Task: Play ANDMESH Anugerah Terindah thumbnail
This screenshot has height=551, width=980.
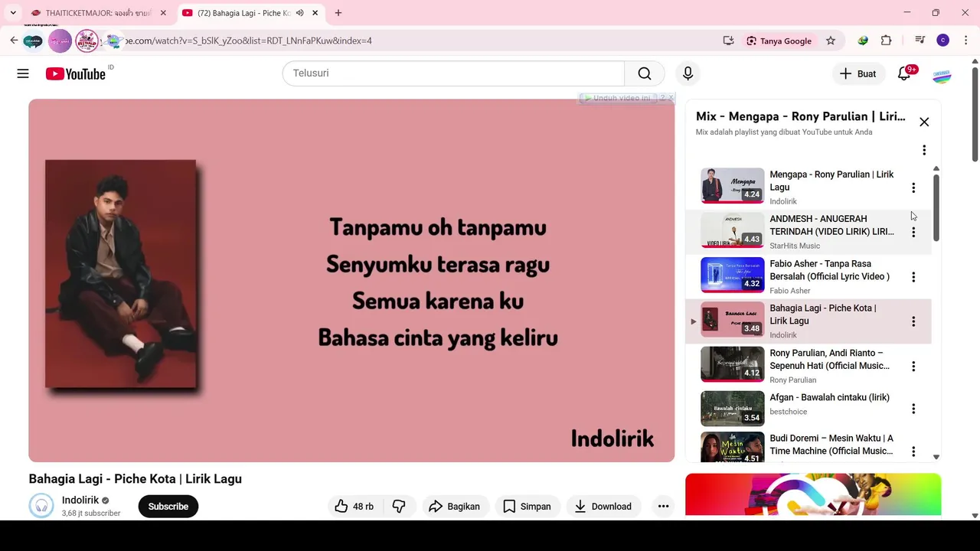Action: tap(733, 230)
